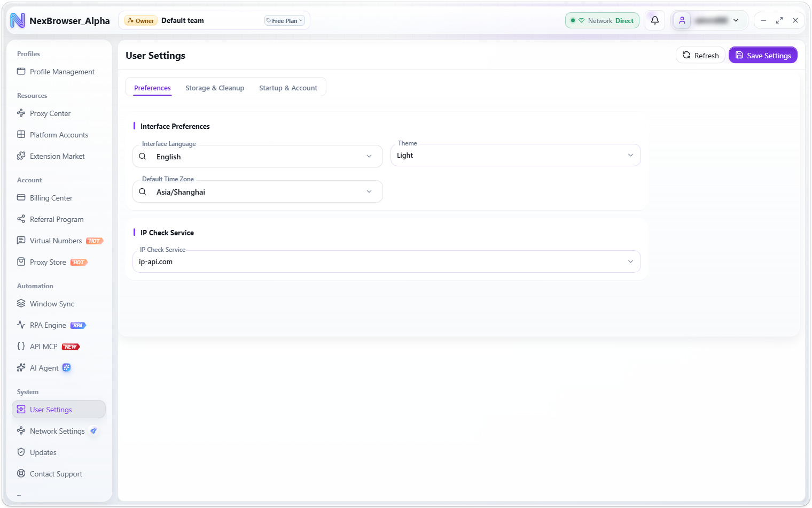The height and width of the screenshot is (508, 812).
Task: Click the Platform Accounts grid icon
Action: click(21, 134)
